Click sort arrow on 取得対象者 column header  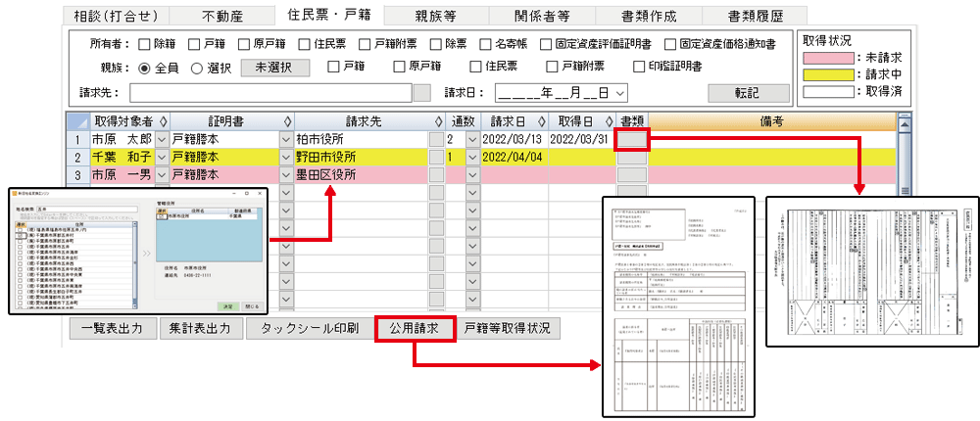(x=163, y=121)
